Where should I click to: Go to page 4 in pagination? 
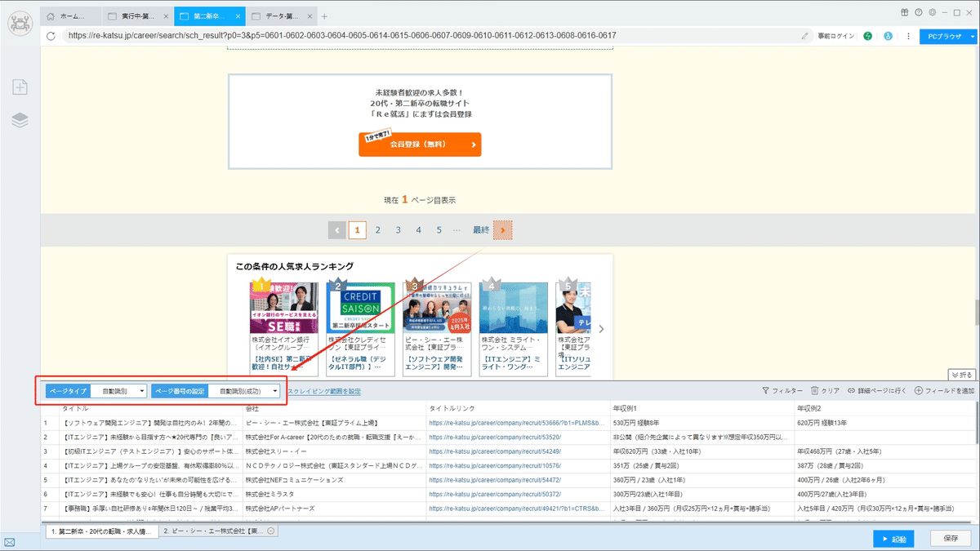[419, 230]
